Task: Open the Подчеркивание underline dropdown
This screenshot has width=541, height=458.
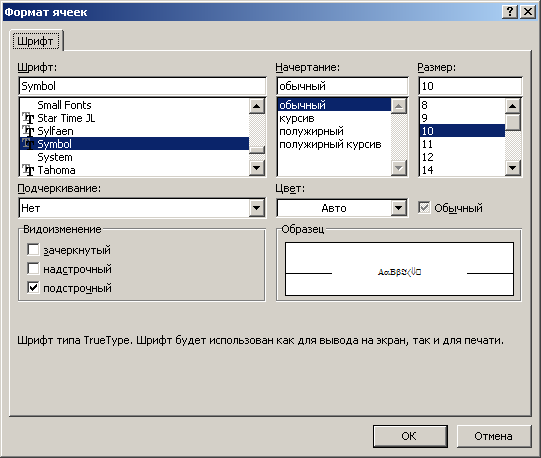Action: pyautogui.click(x=256, y=208)
